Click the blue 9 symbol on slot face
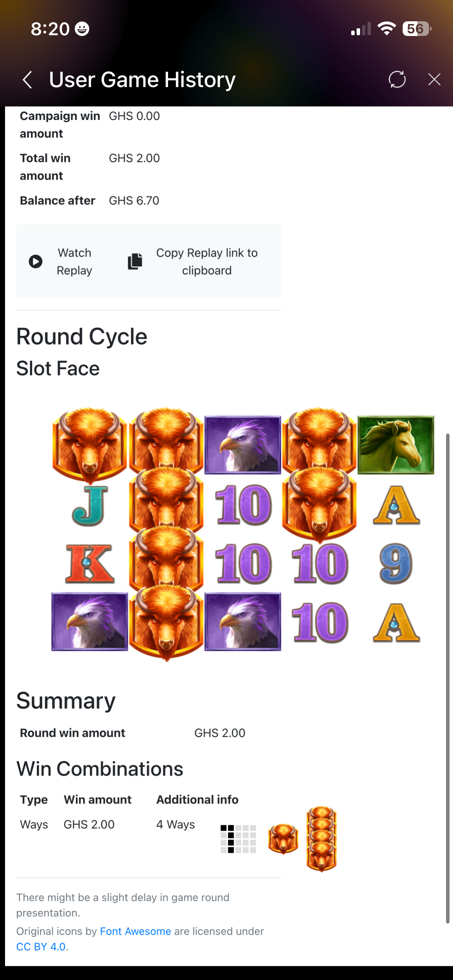Viewport: 453px width, 980px height. click(396, 563)
